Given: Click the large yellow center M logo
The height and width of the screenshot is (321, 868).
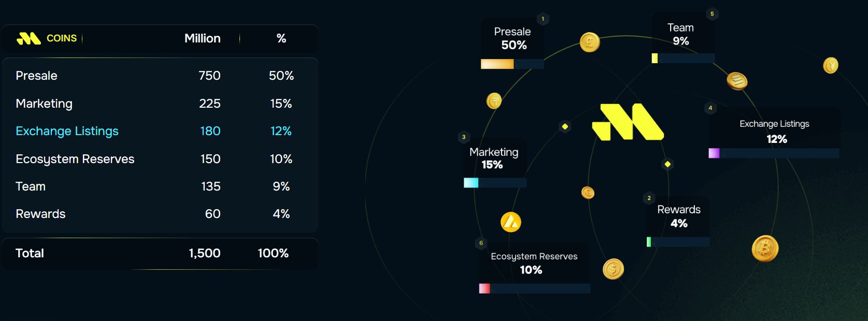Looking at the screenshot, I should [x=628, y=122].
